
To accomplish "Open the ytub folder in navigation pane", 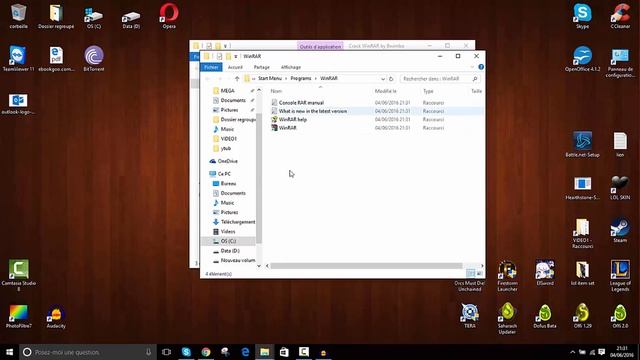I will coord(226,149).
